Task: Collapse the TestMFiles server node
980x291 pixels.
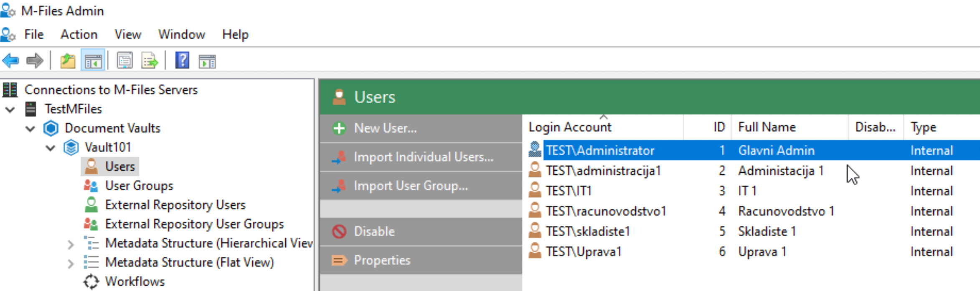Action: (10, 110)
